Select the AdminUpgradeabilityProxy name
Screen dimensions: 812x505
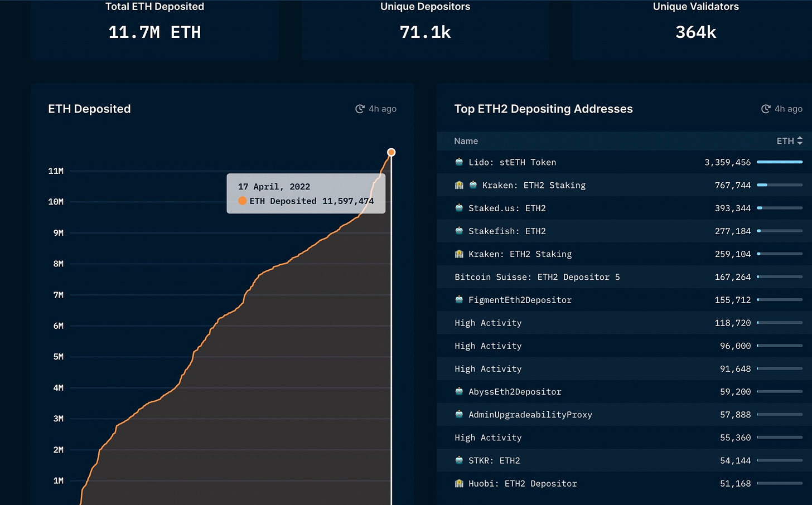click(x=530, y=414)
